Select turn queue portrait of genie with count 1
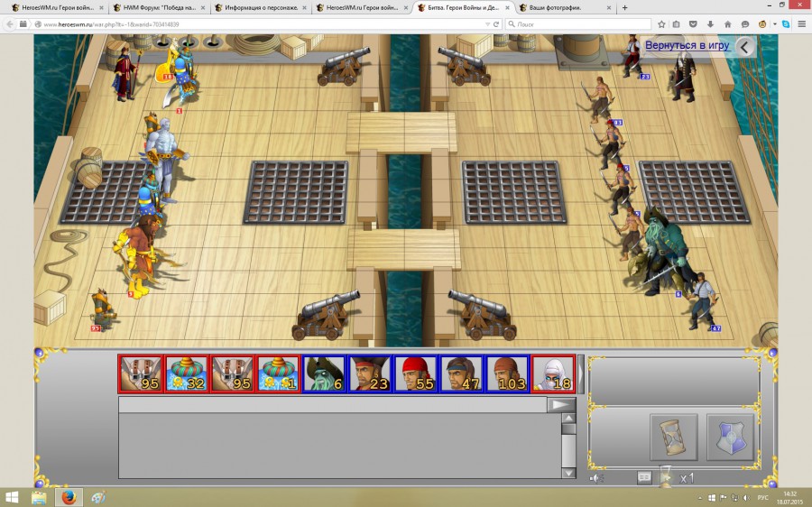Viewport: 812px width, 507px height. tap(278, 373)
